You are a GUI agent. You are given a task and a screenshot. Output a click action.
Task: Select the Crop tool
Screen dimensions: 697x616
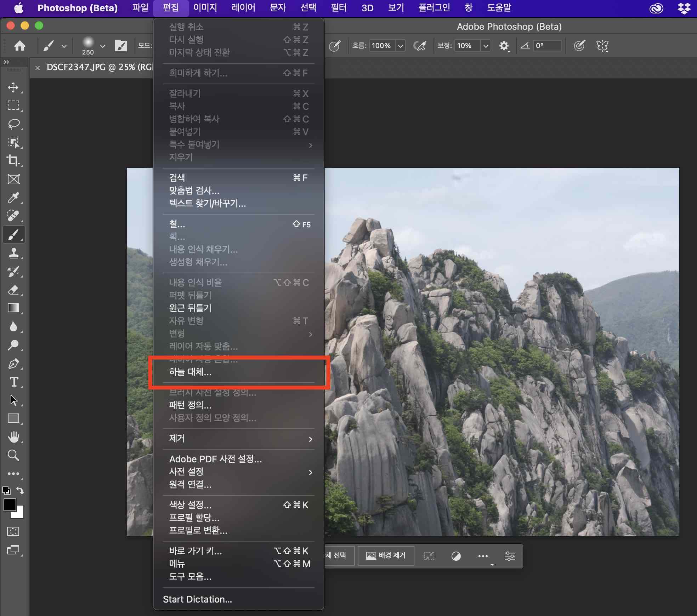(x=13, y=160)
